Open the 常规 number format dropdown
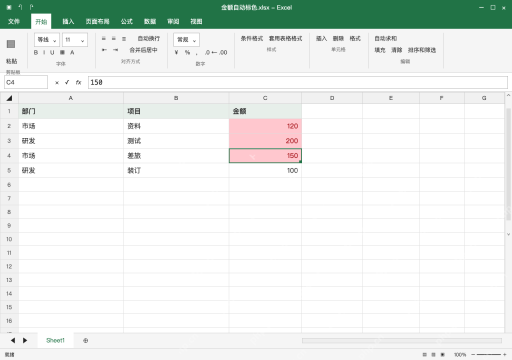 (x=186, y=40)
